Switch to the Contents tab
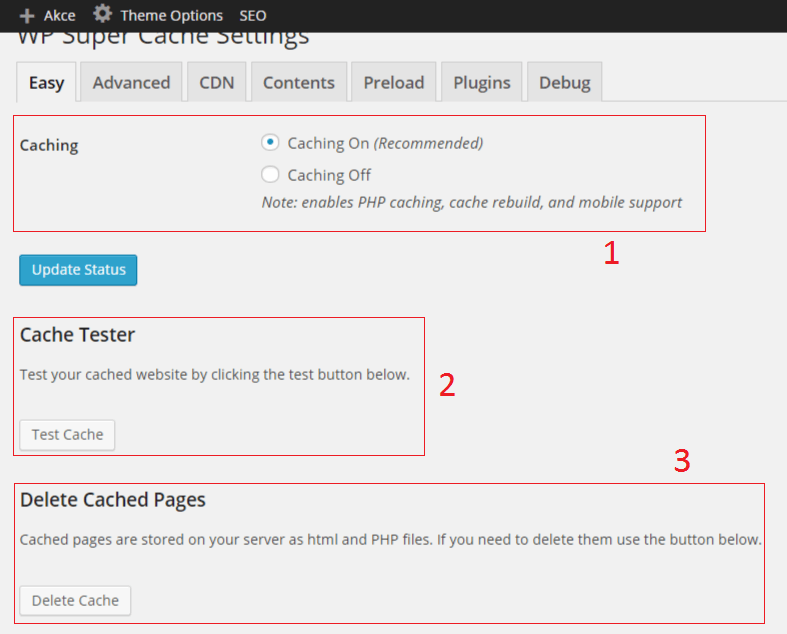 (299, 82)
